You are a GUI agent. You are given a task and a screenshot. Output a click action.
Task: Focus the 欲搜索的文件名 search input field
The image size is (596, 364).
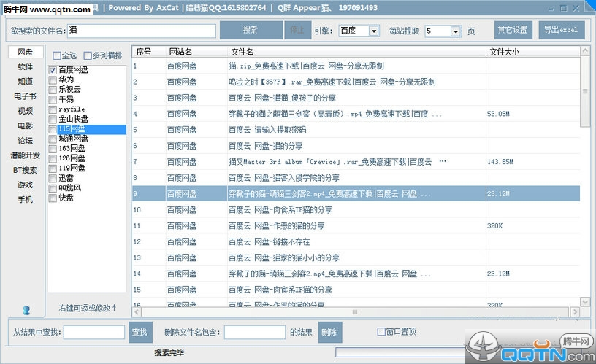tap(142, 31)
